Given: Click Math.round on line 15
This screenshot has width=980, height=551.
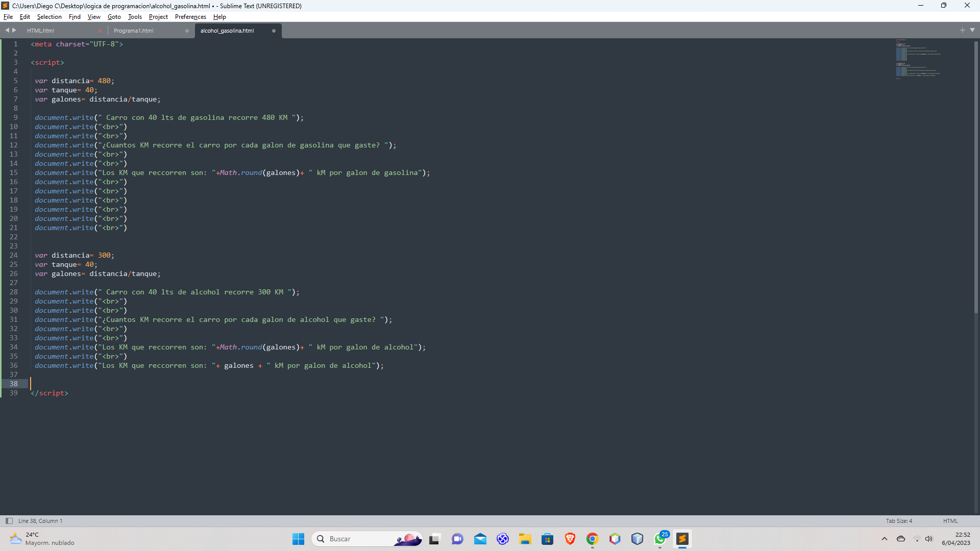Looking at the screenshot, I should pos(241,172).
